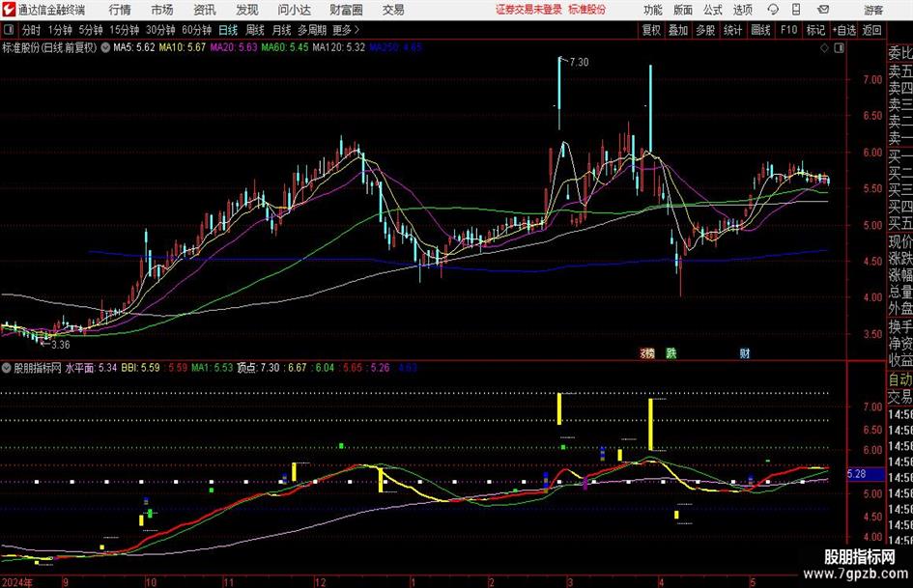The image size is (913, 588).
Task: Open the mail envelope icon
Action: pyautogui.click(x=823, y=10)
